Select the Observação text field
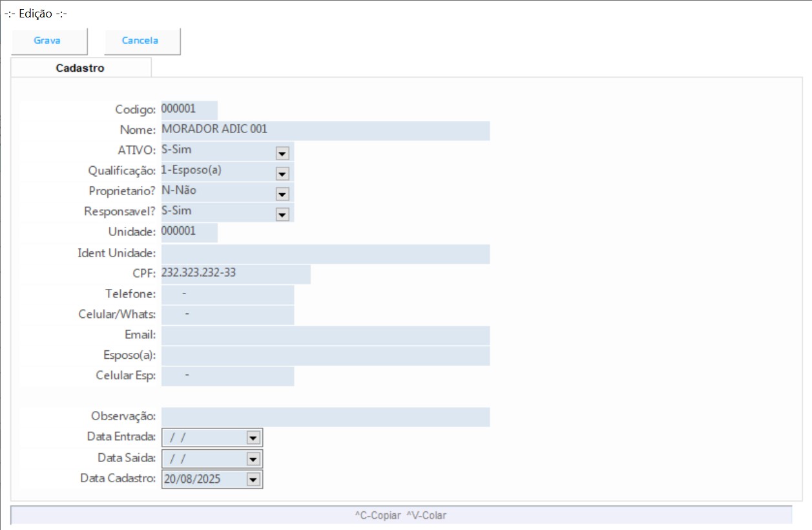 pos(325,418)
